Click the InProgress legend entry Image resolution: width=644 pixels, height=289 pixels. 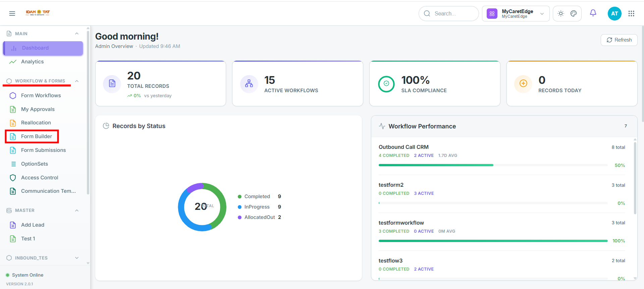(259, 207)
